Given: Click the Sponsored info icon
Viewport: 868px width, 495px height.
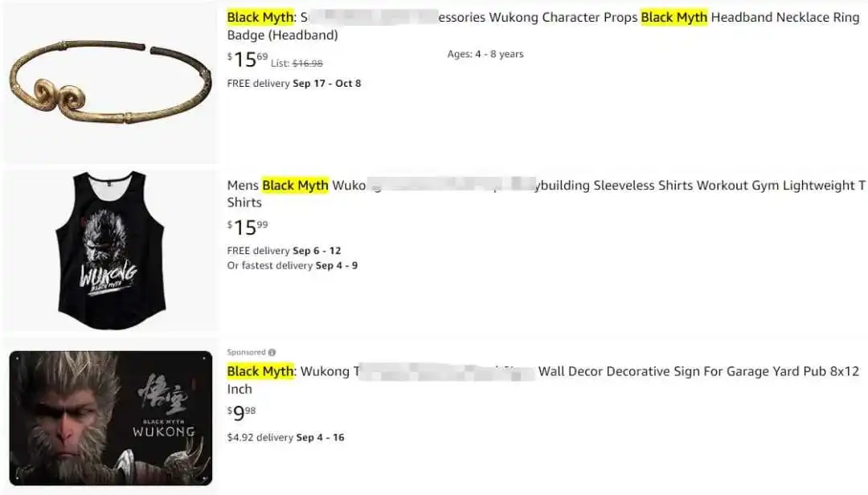Looking at the screenshot, I should (272, 352).
